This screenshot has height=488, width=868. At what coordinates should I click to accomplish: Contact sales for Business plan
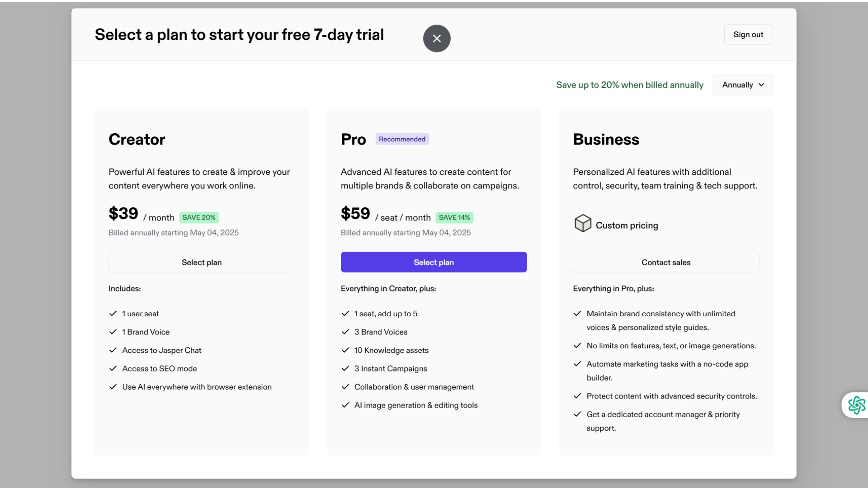coord(666,262)
